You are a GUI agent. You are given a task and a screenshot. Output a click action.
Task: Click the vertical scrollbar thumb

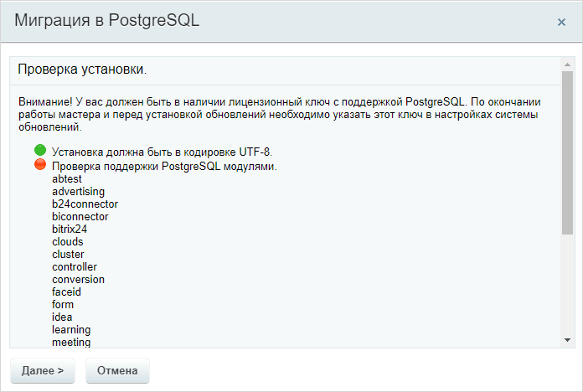tap(567, 152)
